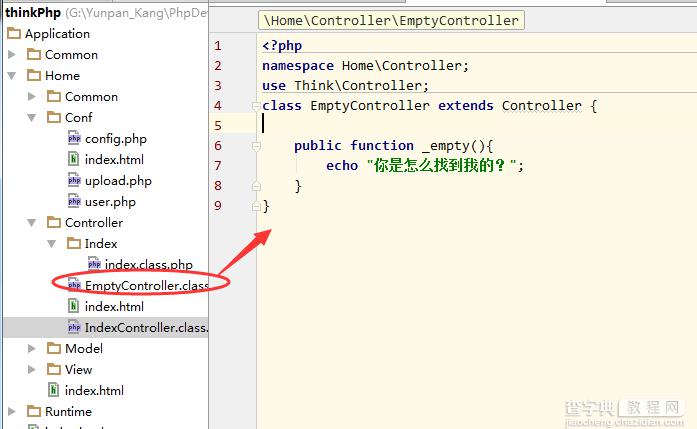Collapse the Index folder arrow
The image size is (697, 429).
52,244
